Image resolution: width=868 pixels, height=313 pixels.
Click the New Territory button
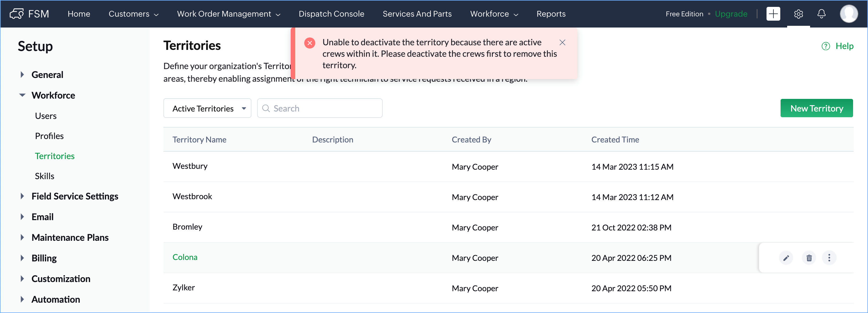coord(816,108)
